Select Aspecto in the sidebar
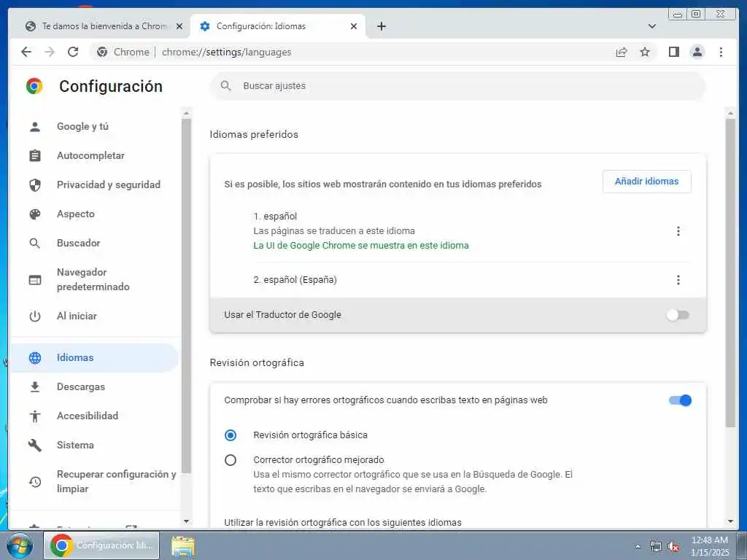The image size is (747, 560). (x=96, y=214)
